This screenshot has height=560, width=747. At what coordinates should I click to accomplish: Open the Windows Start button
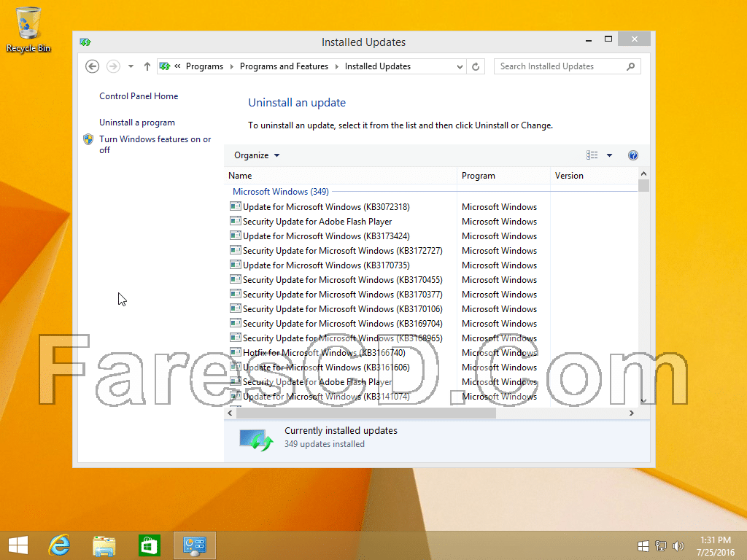(x=18, y=545)
